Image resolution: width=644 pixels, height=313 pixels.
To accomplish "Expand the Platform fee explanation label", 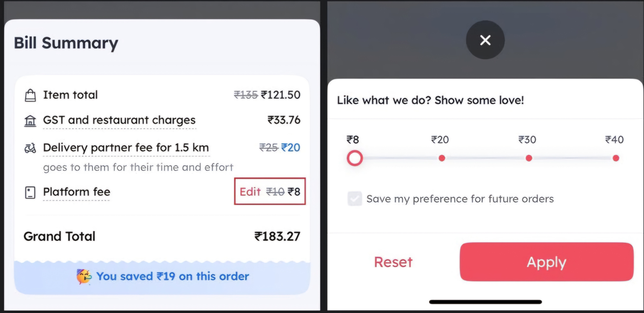I will click(76, 192).
